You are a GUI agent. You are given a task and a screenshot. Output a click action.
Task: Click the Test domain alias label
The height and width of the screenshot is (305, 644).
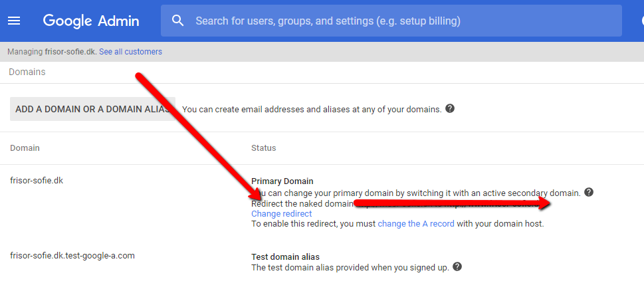coord(285,257)
